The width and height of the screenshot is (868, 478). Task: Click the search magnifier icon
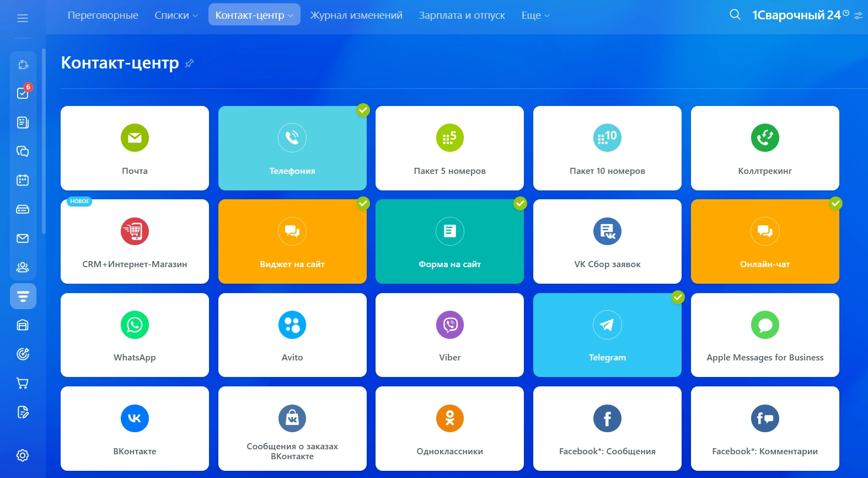point(735,15)
